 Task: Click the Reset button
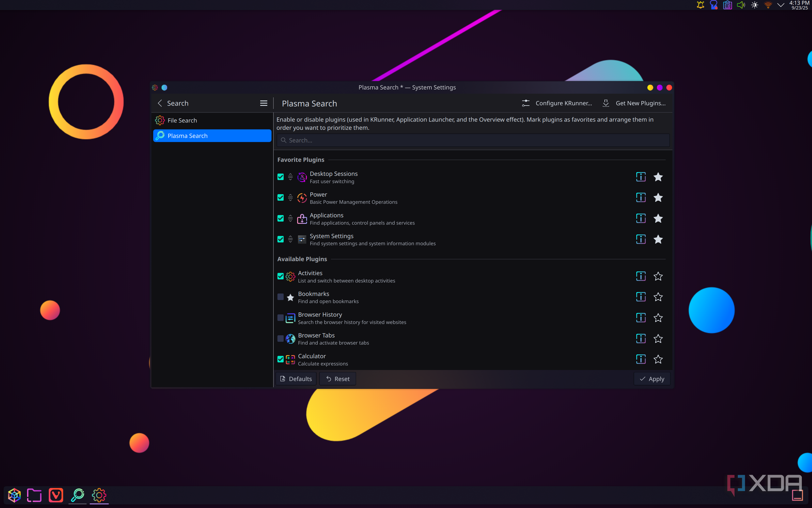point(337,379)
